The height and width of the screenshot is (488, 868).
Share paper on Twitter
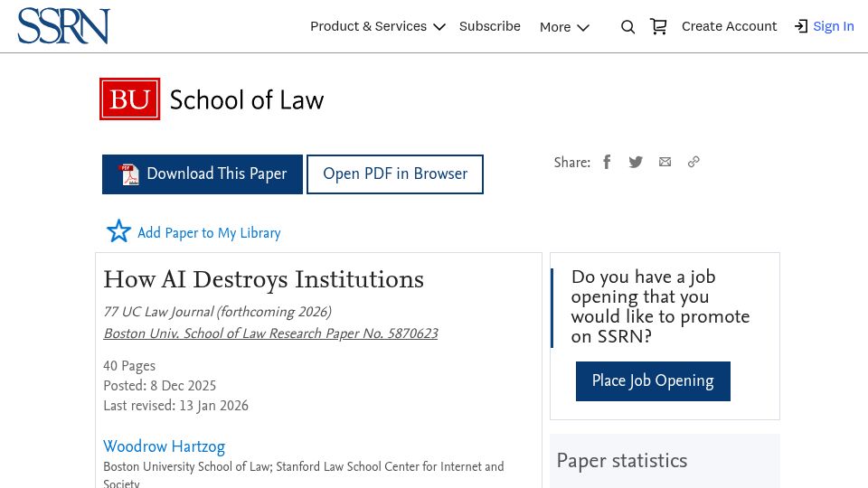pyautogui.click(x=636, y=162)
